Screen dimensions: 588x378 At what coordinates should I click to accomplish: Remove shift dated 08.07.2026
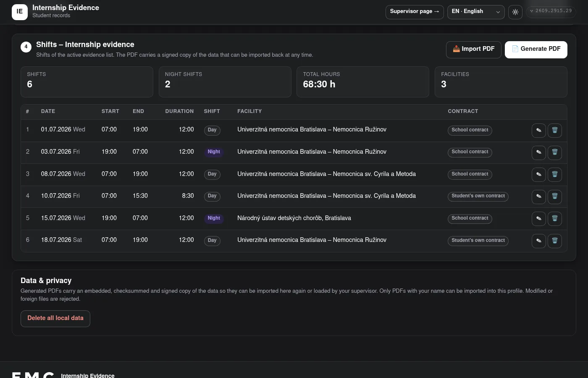(x=554, y=175)
